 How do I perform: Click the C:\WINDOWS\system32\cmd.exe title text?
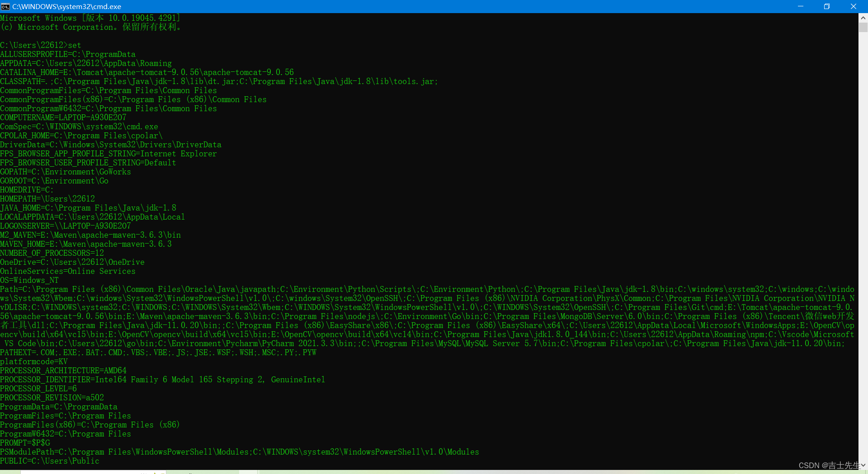(x=66, y=6)
